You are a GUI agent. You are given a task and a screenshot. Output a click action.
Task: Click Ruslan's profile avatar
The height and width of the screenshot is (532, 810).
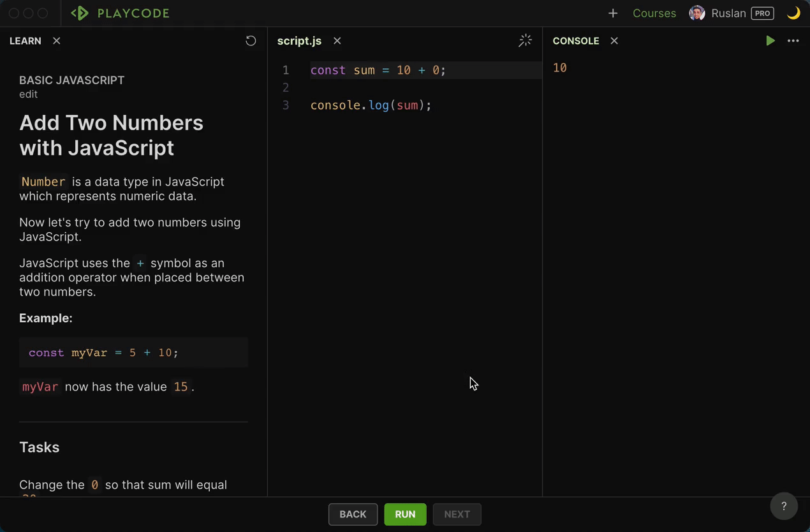(x=696, y=13)
